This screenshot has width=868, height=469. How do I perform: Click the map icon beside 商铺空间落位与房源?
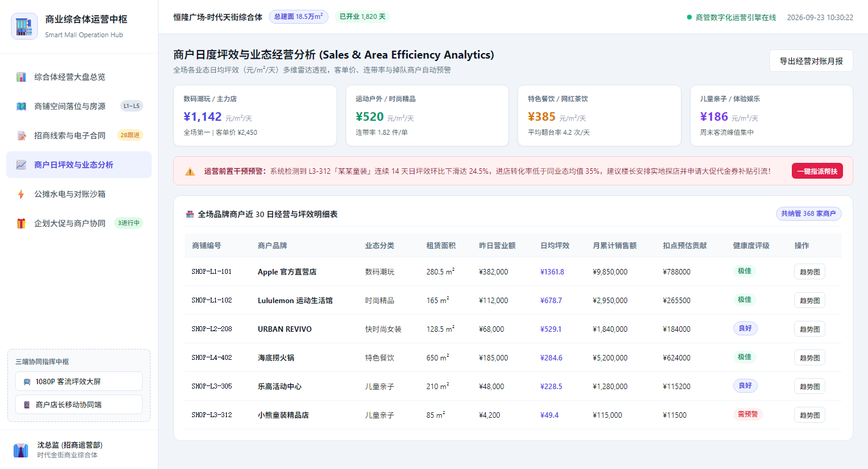coord(21,106)
